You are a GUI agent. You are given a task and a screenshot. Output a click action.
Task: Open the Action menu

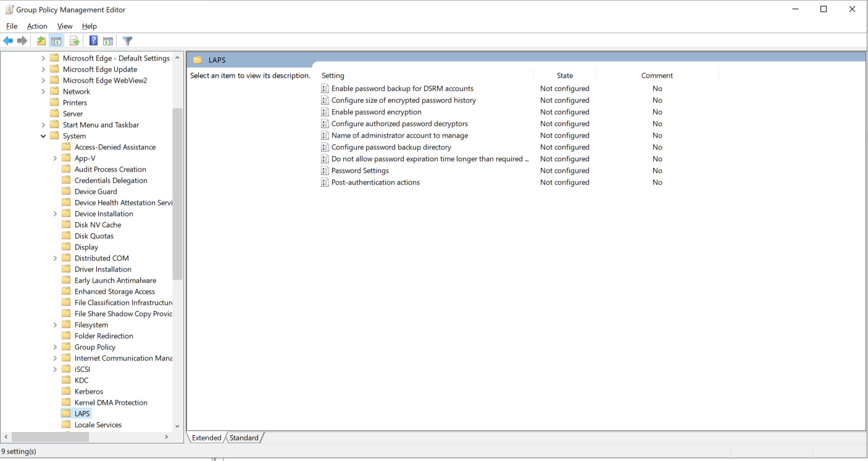(x=37, y=26)
